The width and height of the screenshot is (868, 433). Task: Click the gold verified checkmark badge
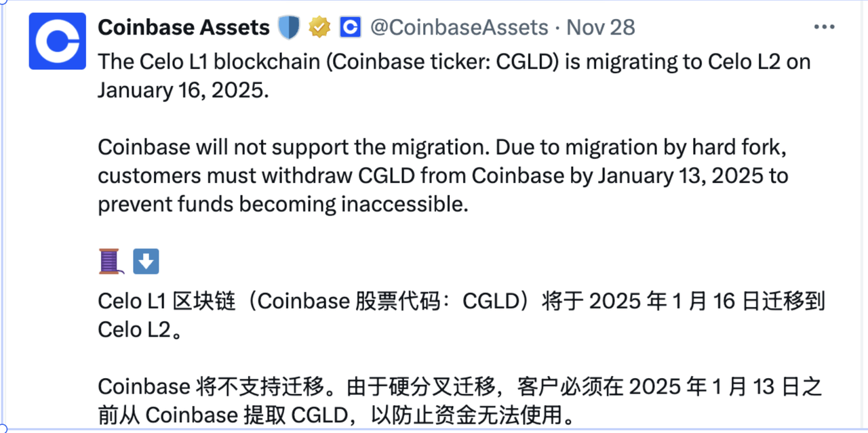point(319,27)
